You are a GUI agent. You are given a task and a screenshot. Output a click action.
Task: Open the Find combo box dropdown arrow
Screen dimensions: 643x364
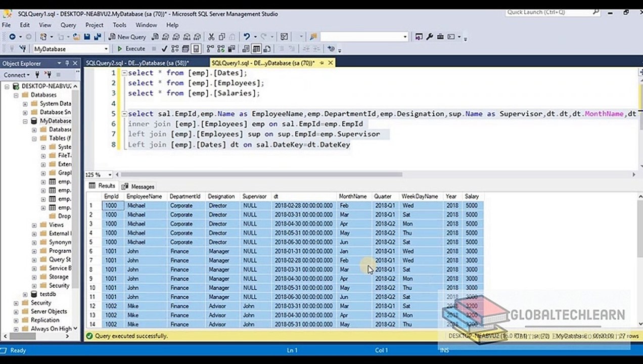tap(405, 37)
